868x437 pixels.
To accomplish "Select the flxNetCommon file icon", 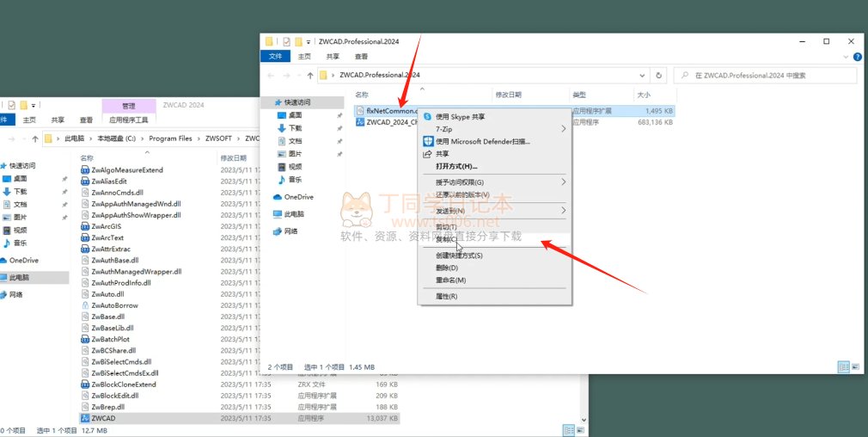I will 360,111.
